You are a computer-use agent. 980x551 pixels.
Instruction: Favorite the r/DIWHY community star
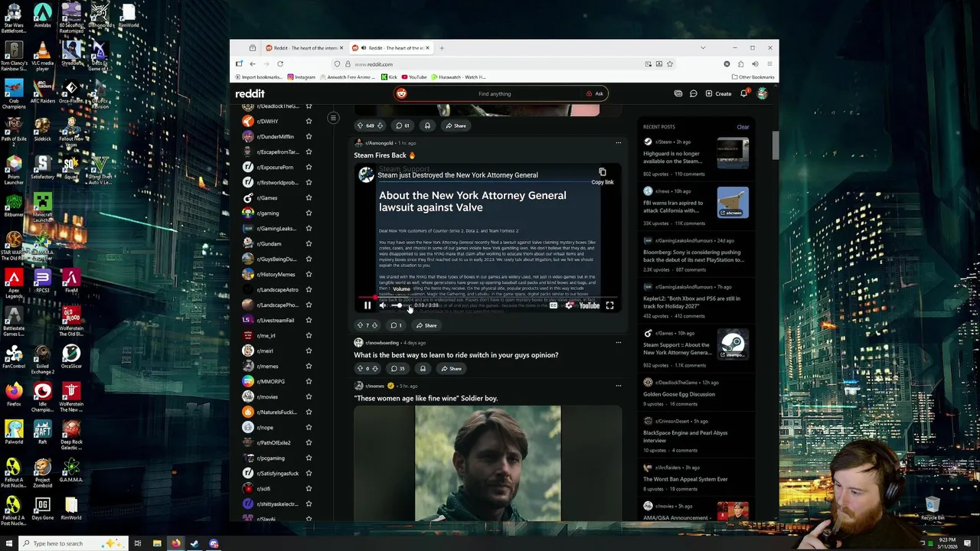click(309, 121)
